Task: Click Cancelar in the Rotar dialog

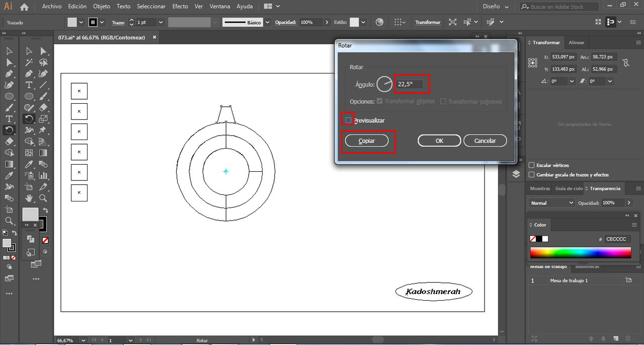Action: click(x=485, y=141)
